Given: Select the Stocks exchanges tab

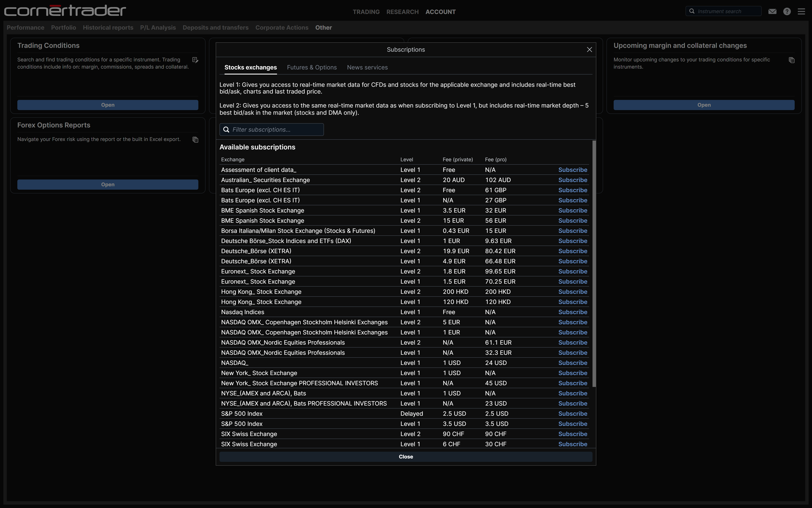Looking at the screenshot, I should pyautogui.click(x=251, y=68).
